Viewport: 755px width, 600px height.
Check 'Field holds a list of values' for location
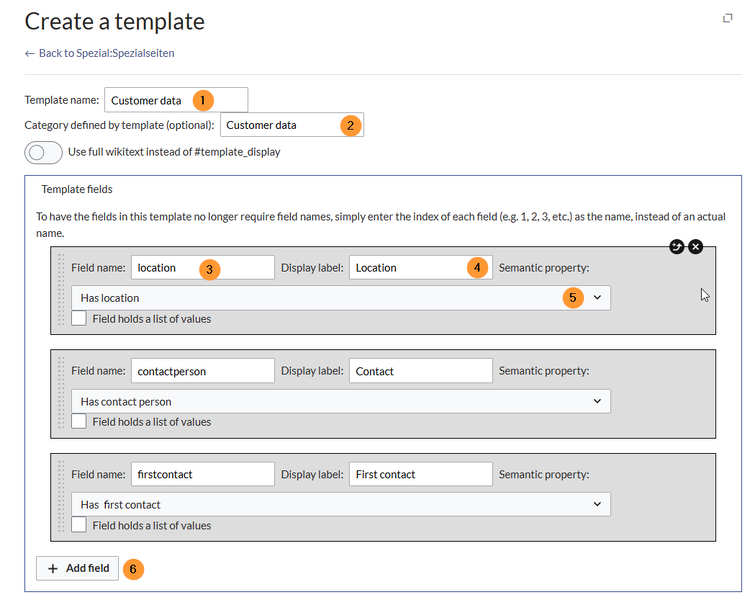[x=79, y=319]
